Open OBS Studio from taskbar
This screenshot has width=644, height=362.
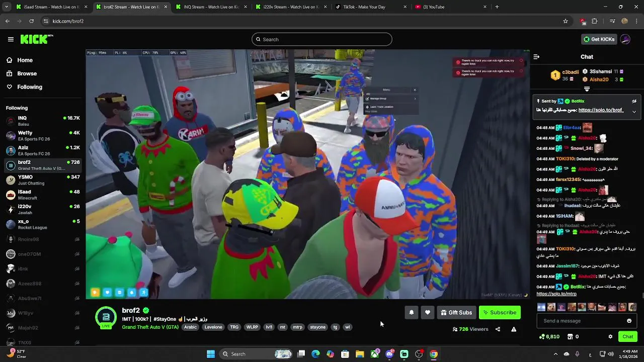[x=419, y=354]
